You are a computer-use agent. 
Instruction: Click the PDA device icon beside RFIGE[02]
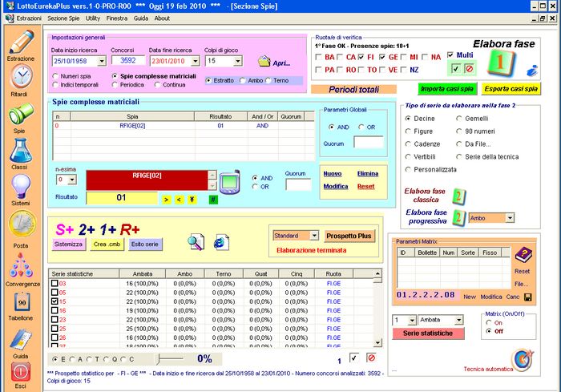click(229, 182)
